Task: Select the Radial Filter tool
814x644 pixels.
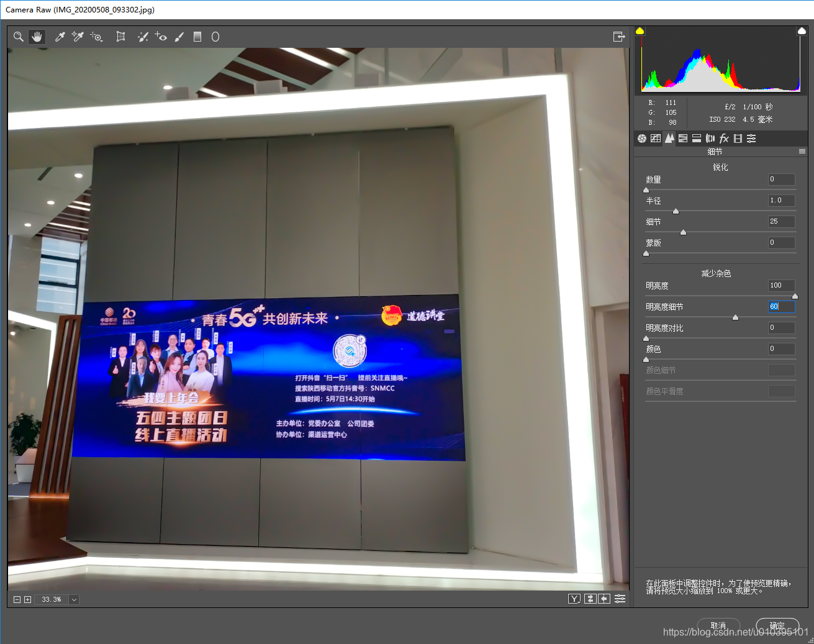Action: coord(215,37)
